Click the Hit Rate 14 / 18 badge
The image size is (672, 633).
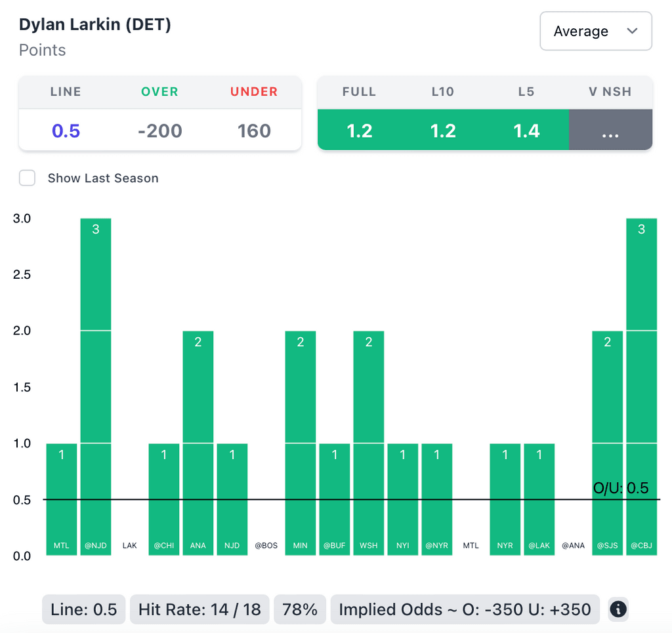(x=199, y=609)
